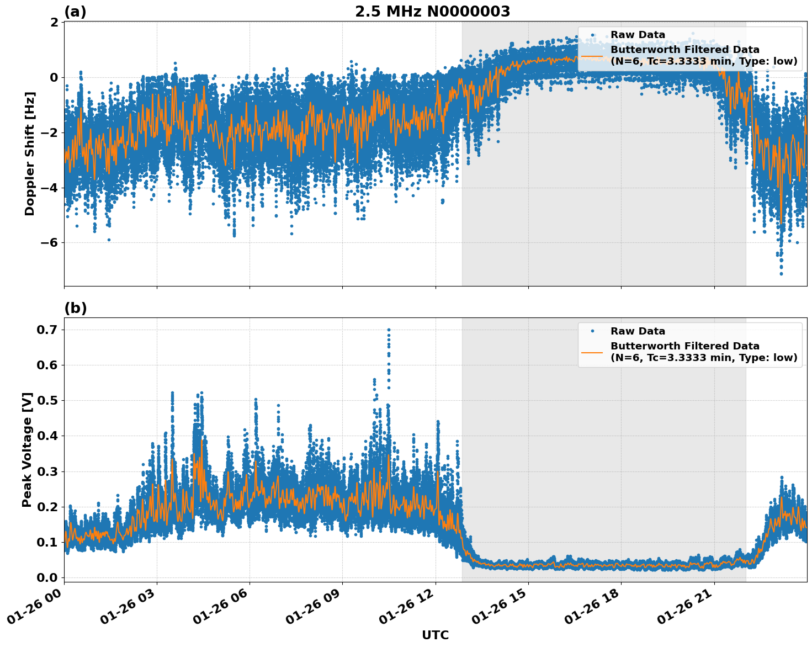Click the 0.7 voltage spike data point near 01-26 11
This screenshot has width=812, height=647.
[388, 328]
